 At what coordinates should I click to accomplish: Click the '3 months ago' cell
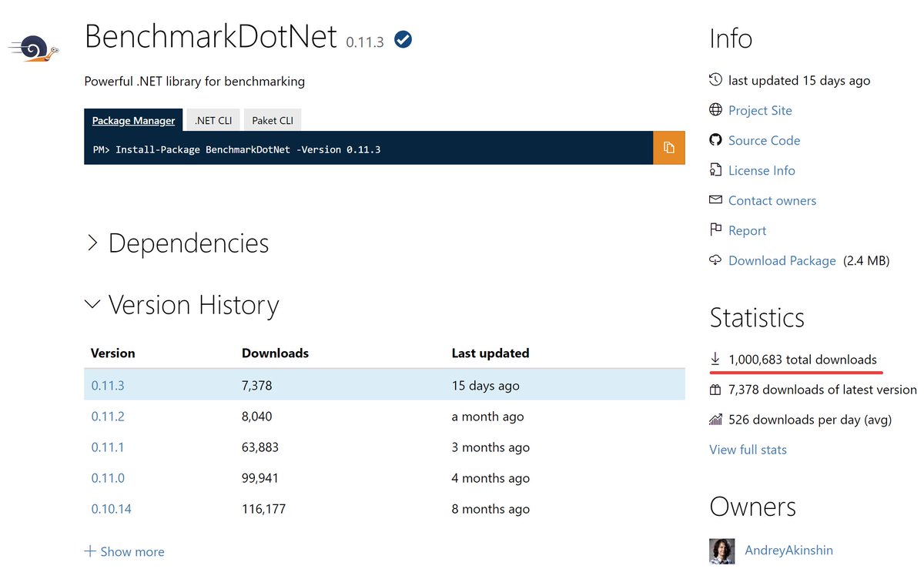(490, 447)
